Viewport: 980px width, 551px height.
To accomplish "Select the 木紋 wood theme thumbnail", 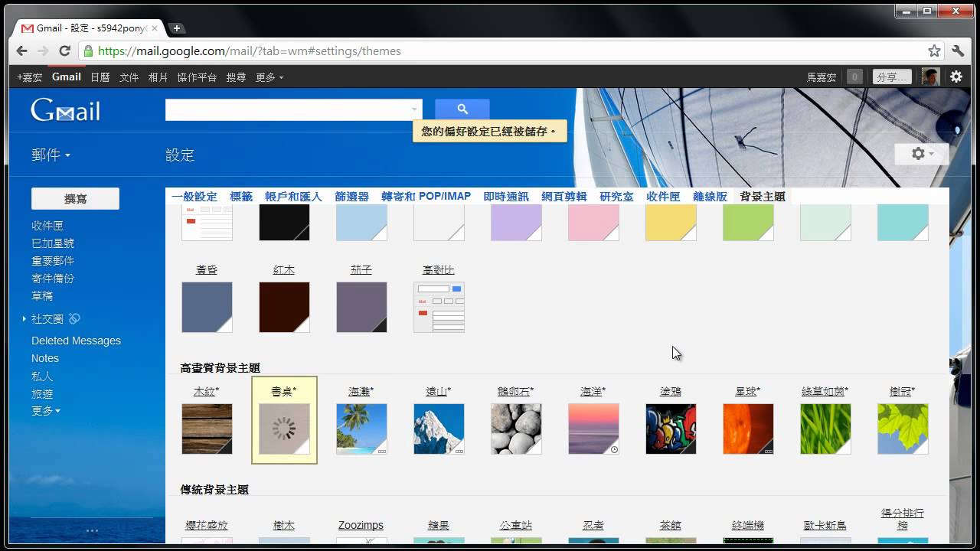I will click(x=207, y=429).
